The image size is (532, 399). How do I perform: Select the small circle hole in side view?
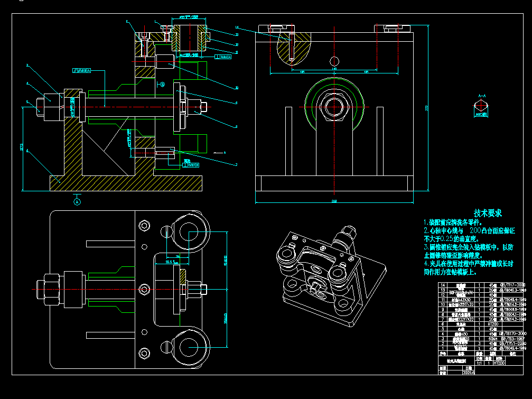pos(334,61)
